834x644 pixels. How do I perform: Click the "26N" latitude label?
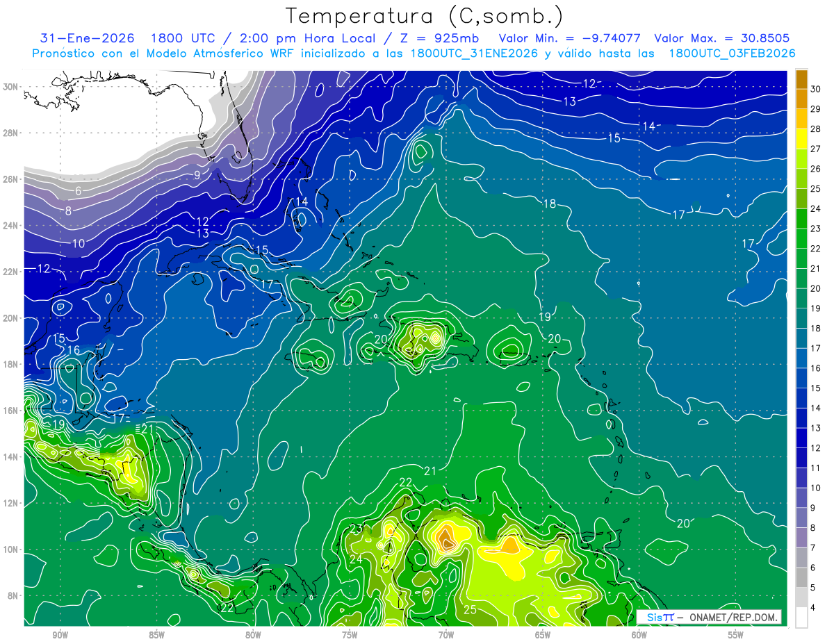(10, 179)
